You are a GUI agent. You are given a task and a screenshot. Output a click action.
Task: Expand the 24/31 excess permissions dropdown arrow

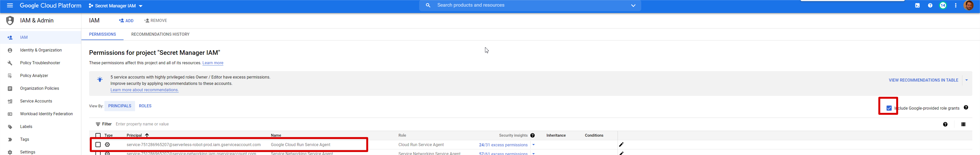[x=533, y=145]
